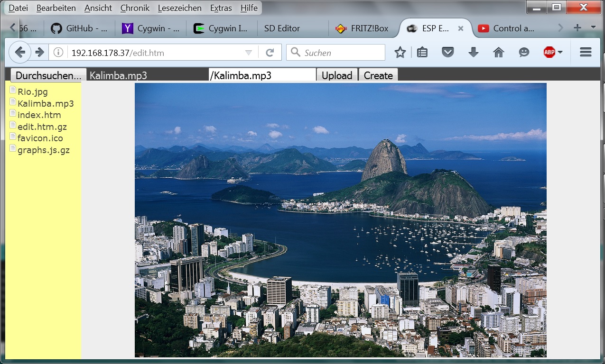
Task: Select Rio.jpg in the file list
Action: [33, 91]
